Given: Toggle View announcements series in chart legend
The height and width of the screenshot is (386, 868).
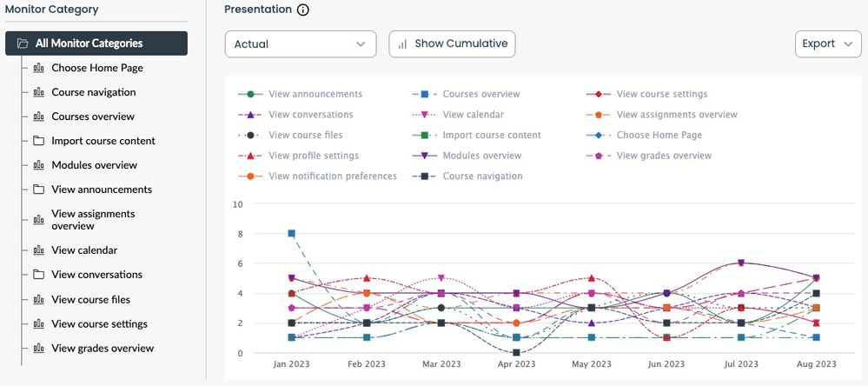Looking at the screenshot, I should click(315, 94).
